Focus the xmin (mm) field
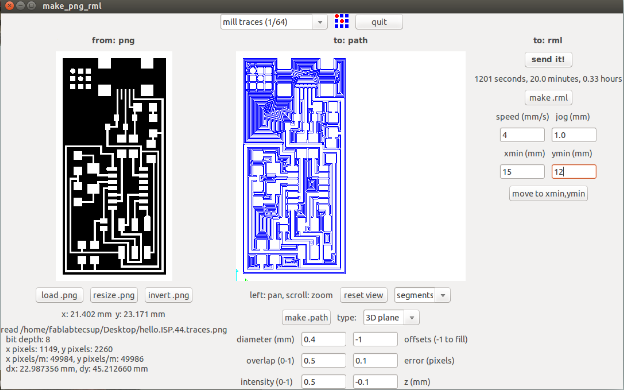Viewport: 624px width, 390px height. point(522,172)
